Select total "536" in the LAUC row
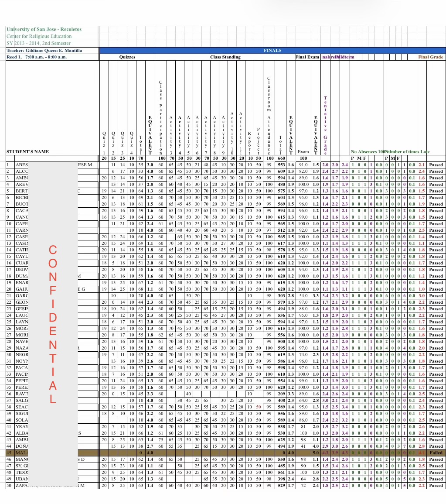Image resolution: width=446 pixels, height=504 pixels. click(x=281, y=315)
